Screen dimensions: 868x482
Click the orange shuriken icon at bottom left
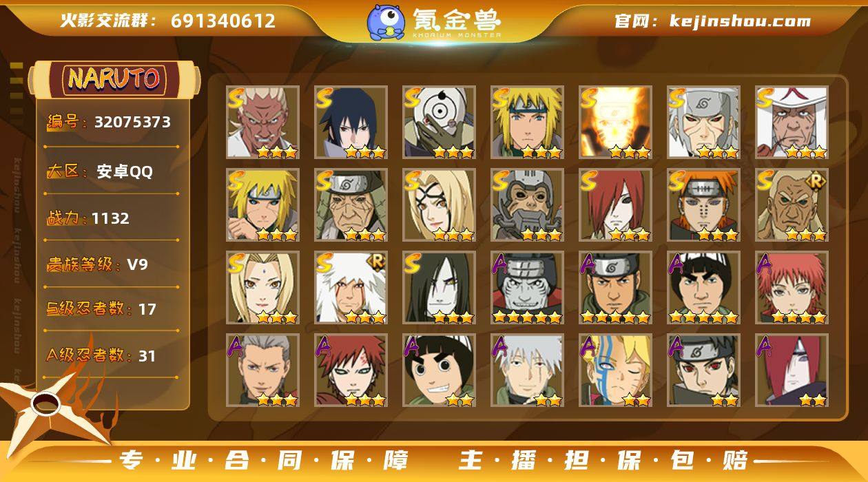click(50, 406)
